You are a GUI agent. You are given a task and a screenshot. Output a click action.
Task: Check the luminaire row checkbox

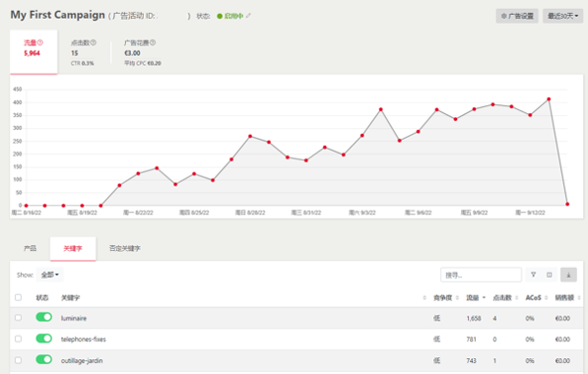pos(18,318)
